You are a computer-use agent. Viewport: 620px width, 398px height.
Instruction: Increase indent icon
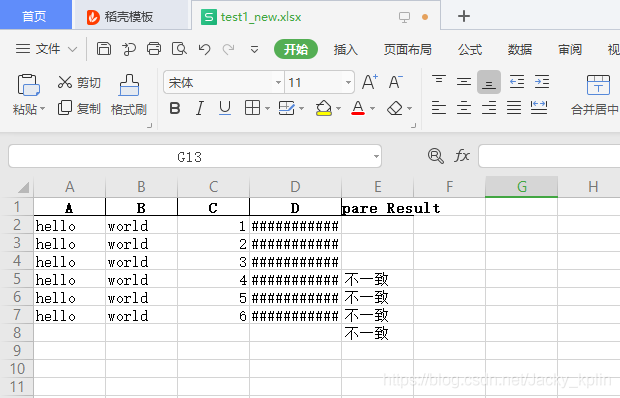coord(542,82)
